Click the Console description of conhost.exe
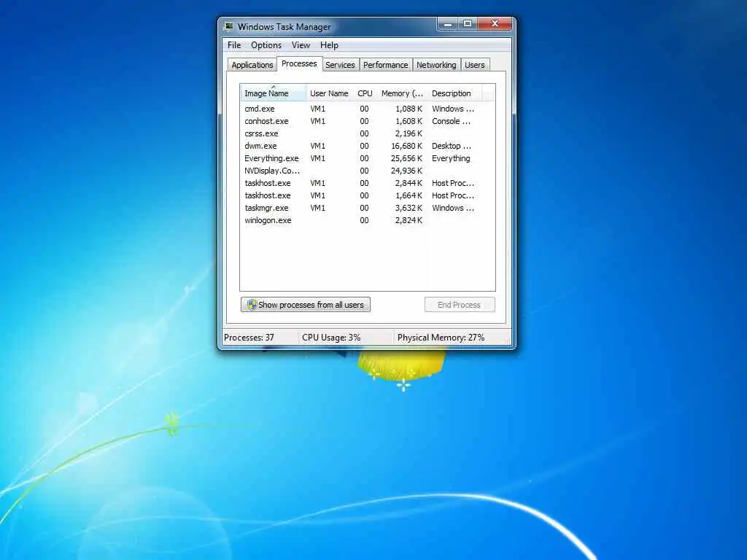 [x=451, y=121]
